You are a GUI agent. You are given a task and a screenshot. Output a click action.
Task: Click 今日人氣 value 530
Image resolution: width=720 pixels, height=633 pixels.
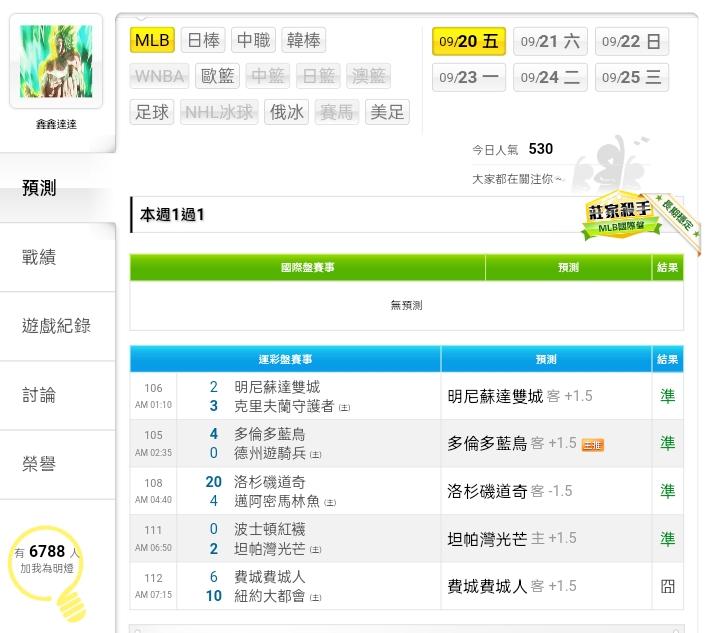pos(540,149)
